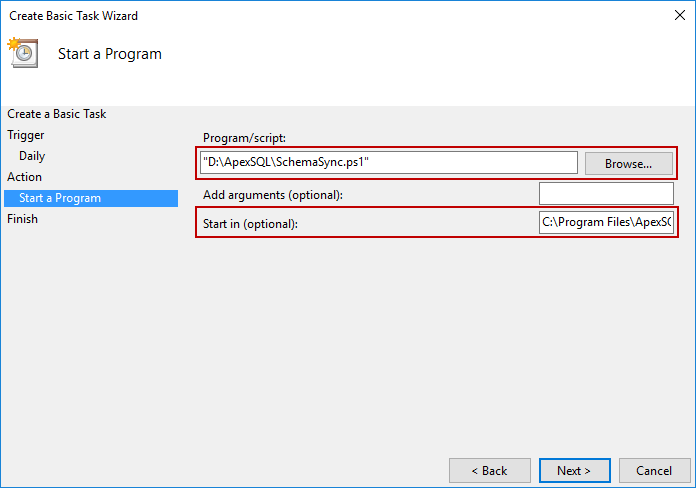Viewport: 696px width, 488px height.
Task: Go back with the < Back button
Action: (x=489, y=470)
